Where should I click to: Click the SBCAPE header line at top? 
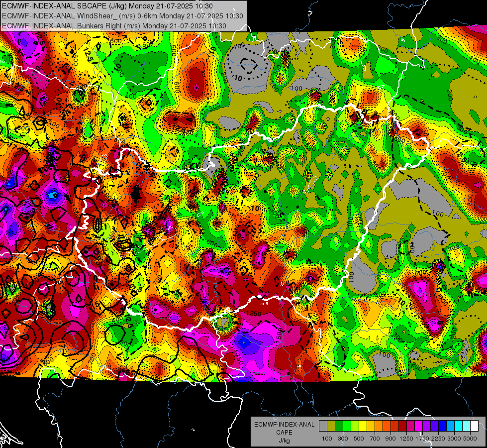coord(107,6)
